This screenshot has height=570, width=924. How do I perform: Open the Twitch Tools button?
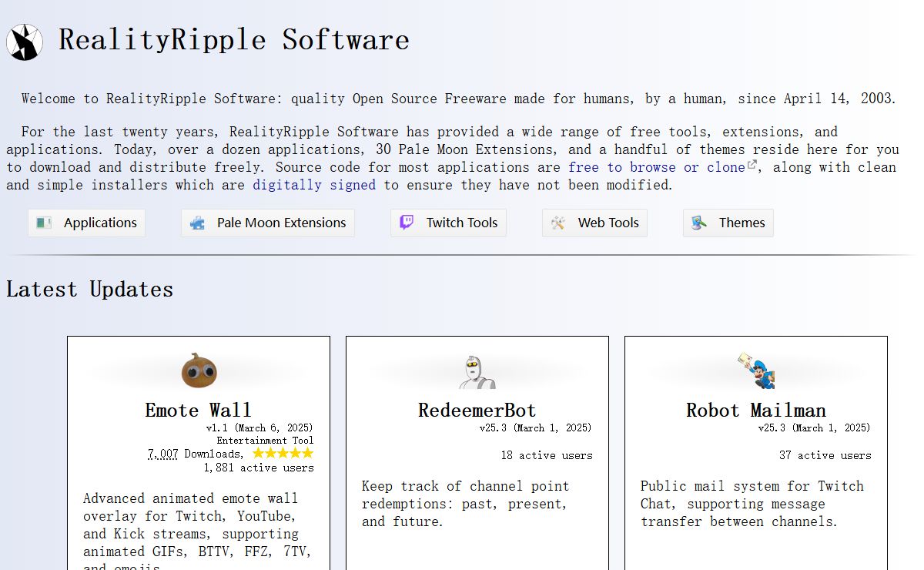pyautogui.click(x=448, y=223)
